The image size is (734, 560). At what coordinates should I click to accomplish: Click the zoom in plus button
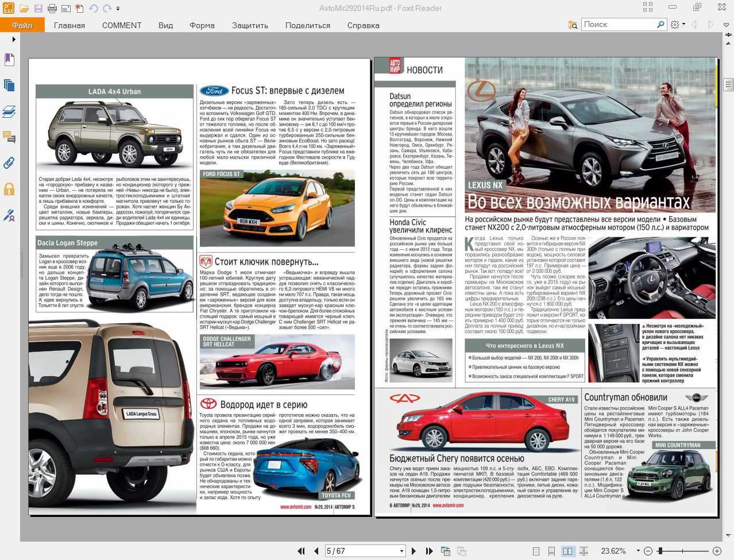click(x=717, y=551)
